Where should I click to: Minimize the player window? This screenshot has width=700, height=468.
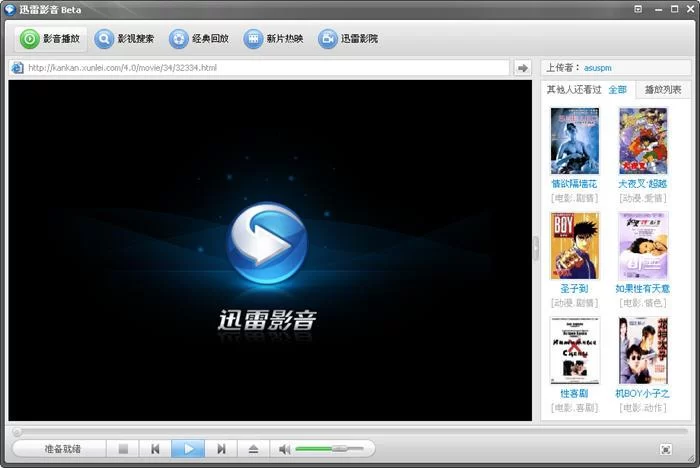[x=658, y=9]
